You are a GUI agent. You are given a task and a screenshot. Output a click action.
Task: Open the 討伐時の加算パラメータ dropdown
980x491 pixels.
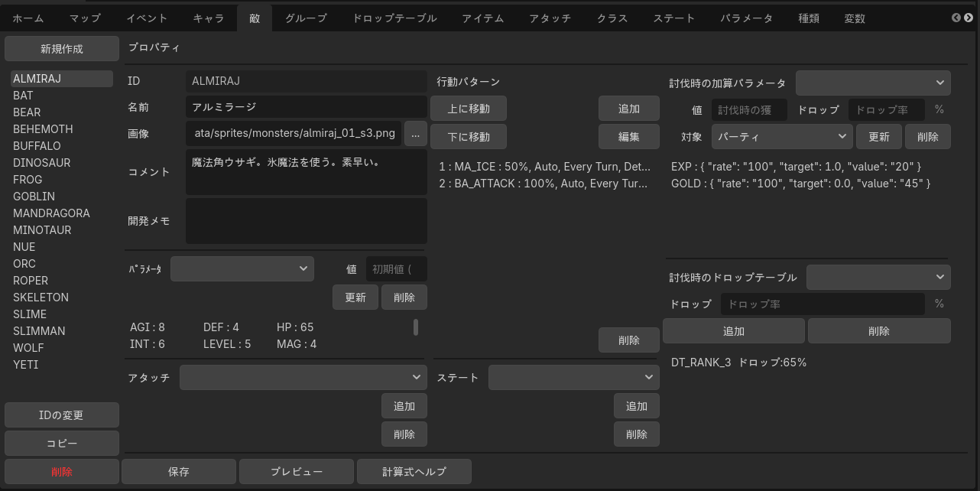coord(873,83)
